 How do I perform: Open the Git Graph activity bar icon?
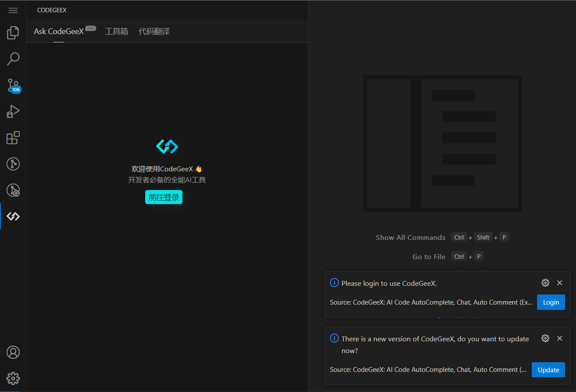point(13,164)
